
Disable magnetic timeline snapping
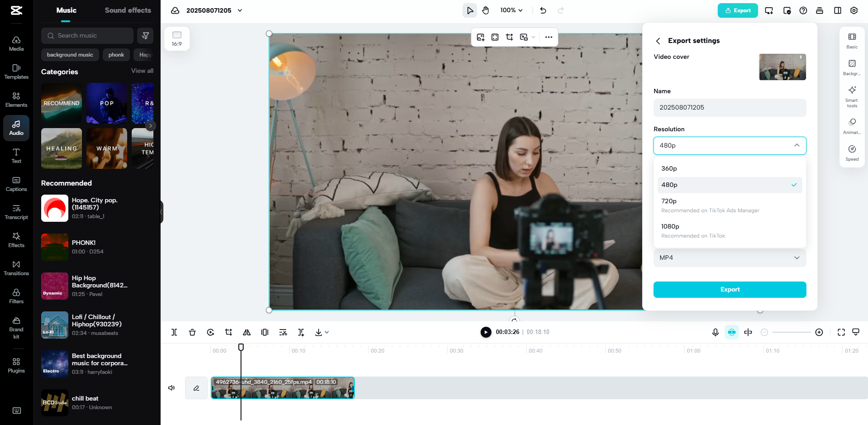[732, 332]
